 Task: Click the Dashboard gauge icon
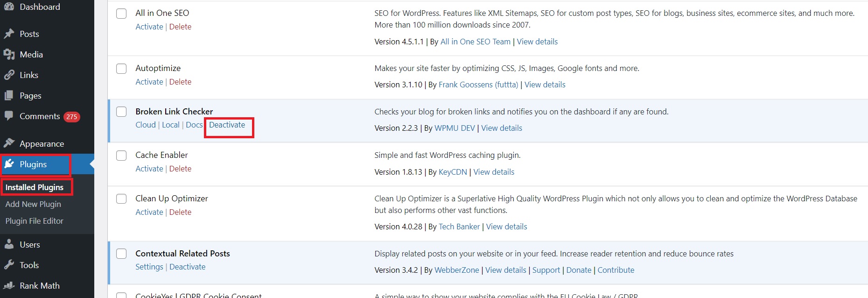(x=9, y=7)
